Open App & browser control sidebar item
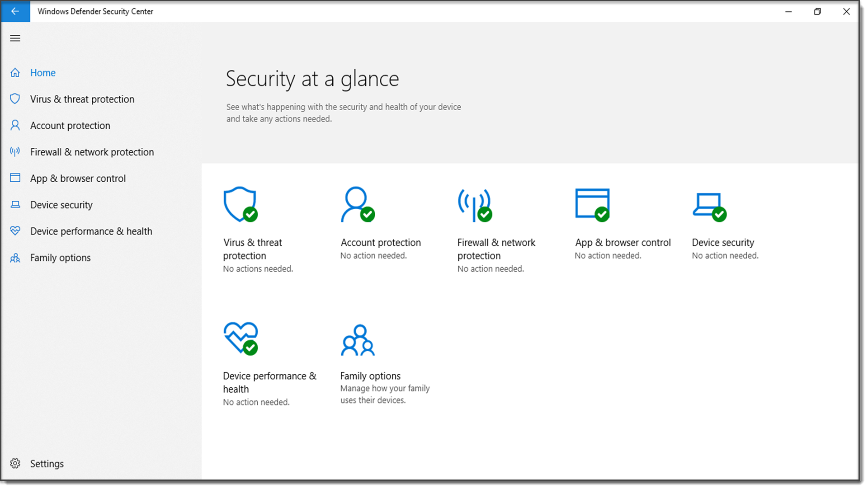Viewport: 868px width, 489px height. point(78,179)
